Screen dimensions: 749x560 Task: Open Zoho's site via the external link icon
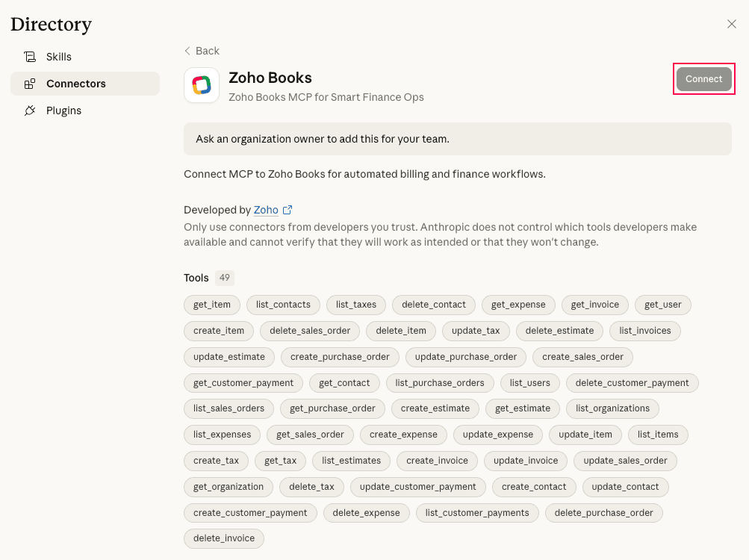coord(289,210)
